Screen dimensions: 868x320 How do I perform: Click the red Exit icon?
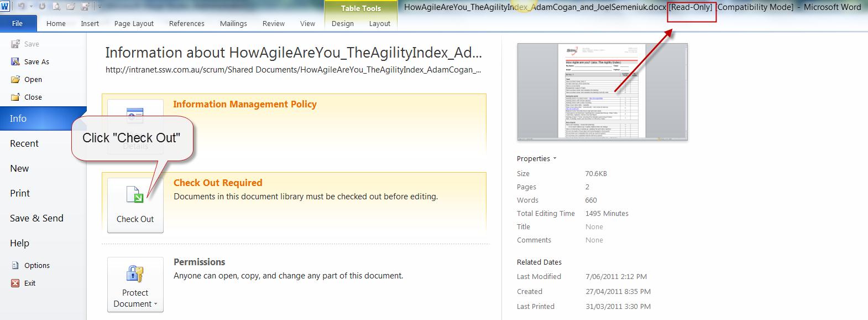[15, 283]
